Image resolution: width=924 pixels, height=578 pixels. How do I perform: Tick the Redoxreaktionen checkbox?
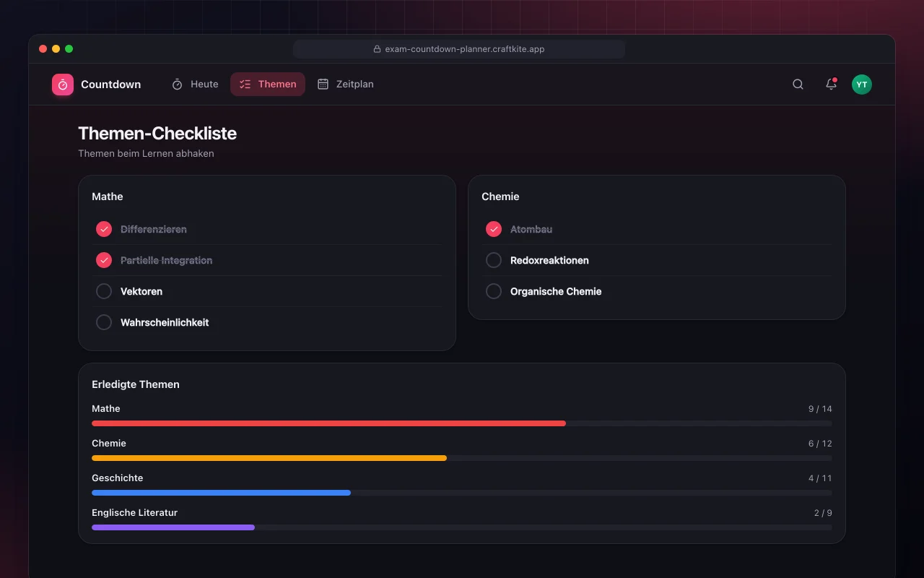[x=494, y=260]
